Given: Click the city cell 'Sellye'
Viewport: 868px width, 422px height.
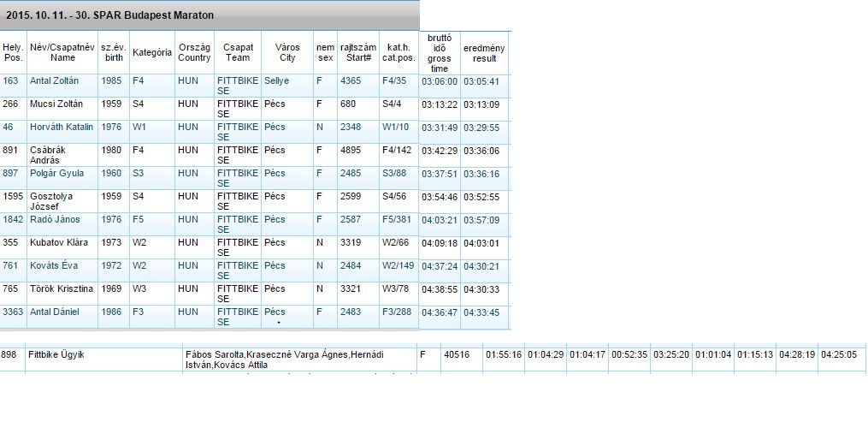Looking at the screenshot, I should click(277, 80).
